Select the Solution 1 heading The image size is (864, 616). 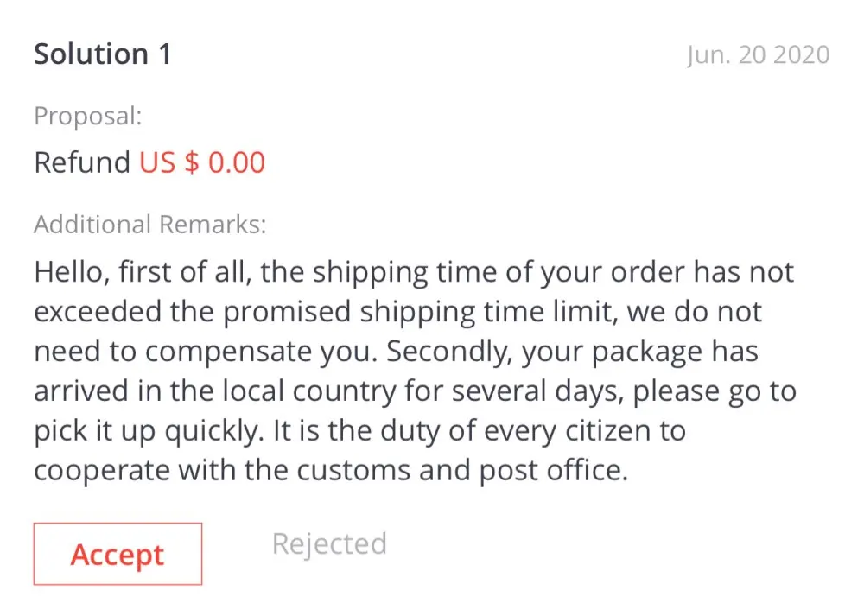point(103,54)
